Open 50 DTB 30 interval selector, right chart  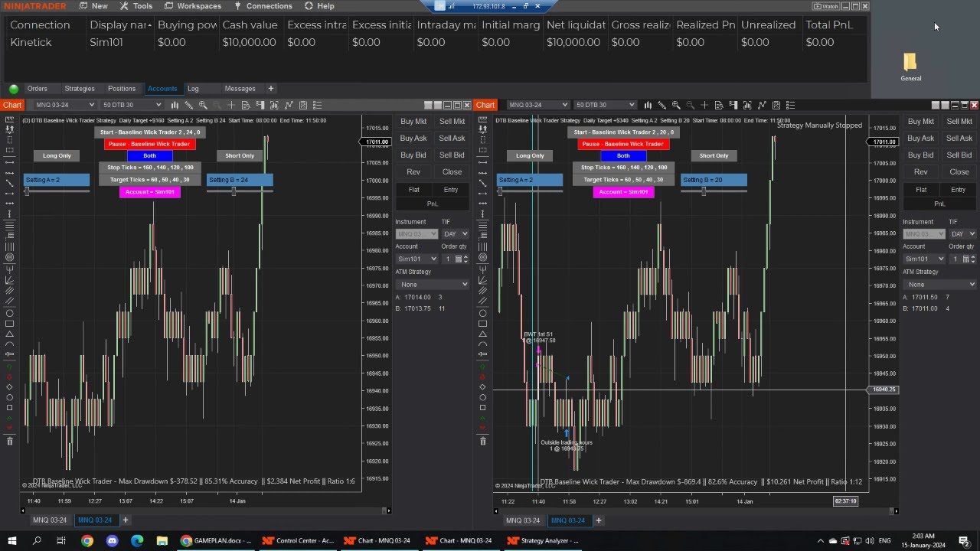(x=605, y=105)
